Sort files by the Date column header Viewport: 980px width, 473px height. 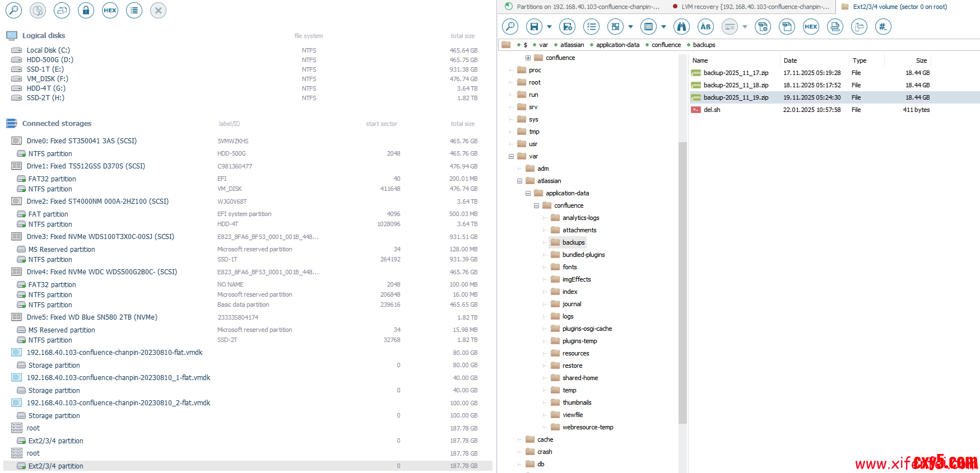click(x=790, y=60)
